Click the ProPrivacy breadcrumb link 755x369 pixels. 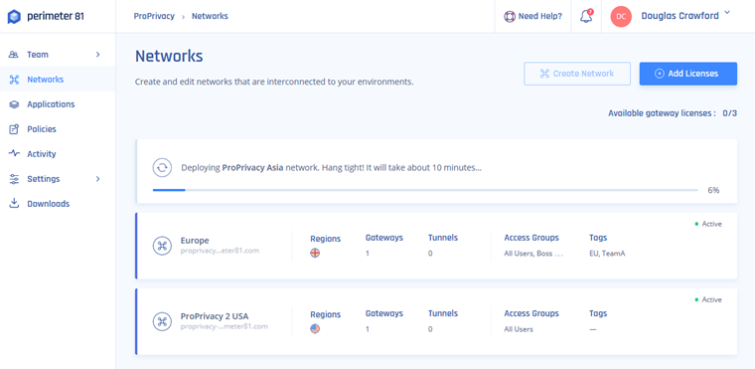[x=154, y=16]
